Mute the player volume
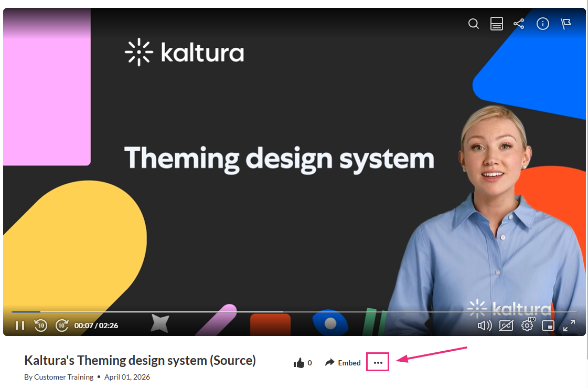This screenshot has width=588, height=388. click(x=485, y=326)
